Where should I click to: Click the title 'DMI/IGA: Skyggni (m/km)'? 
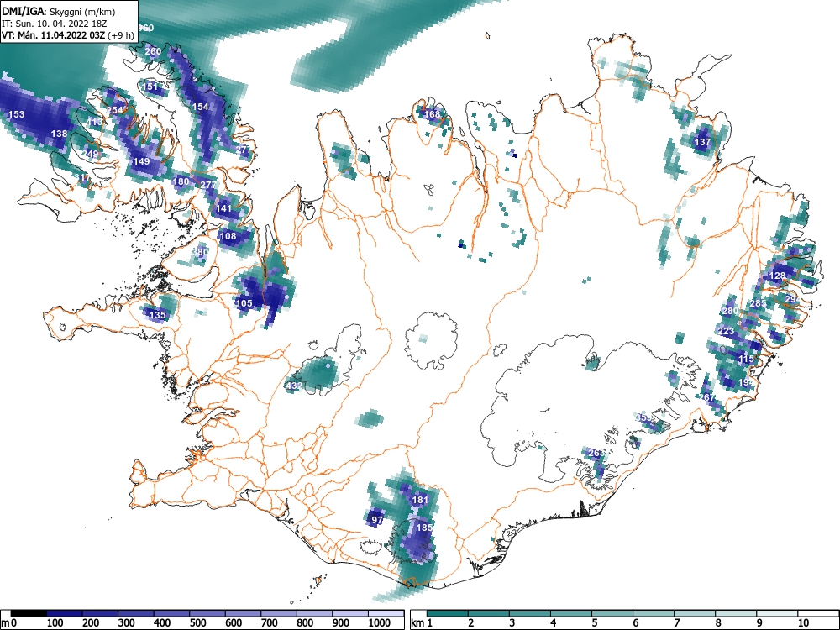pyautogui.click(x=59, y=11)
